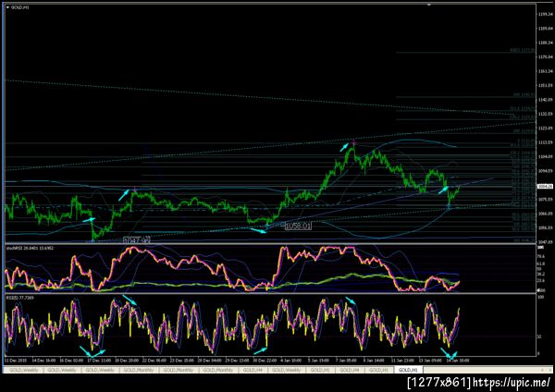
Task: Select the 1058.01 price label on the chart
Action: [x=298, y=226]
